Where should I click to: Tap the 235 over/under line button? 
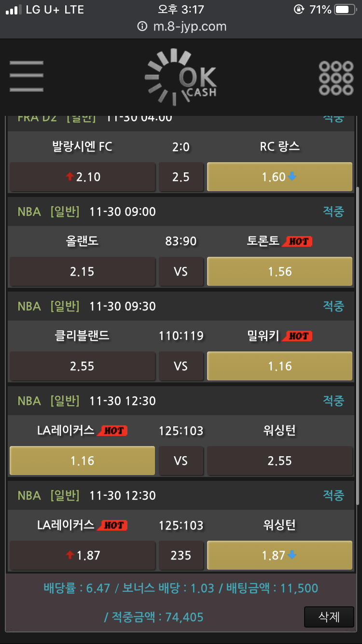181,555
